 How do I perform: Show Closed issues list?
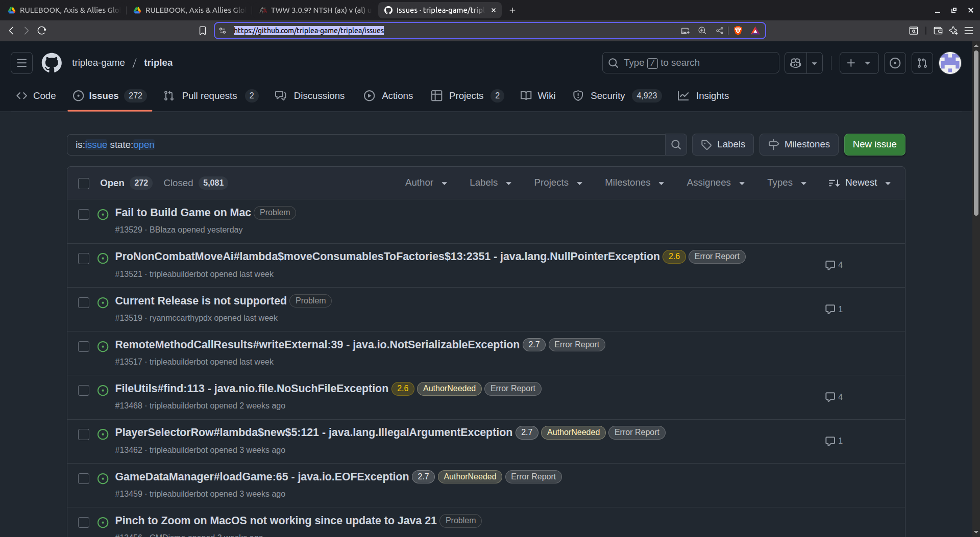point(195,183)
